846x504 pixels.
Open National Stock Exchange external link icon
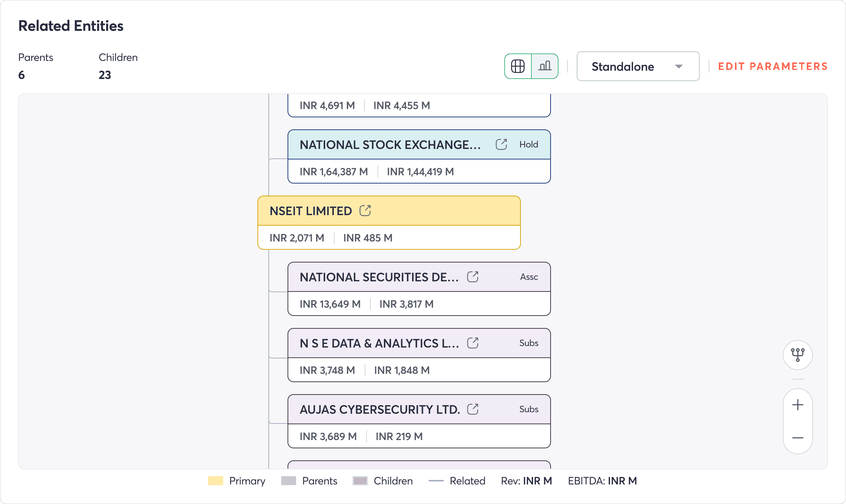pyautogui.click(x=501, y=144)
